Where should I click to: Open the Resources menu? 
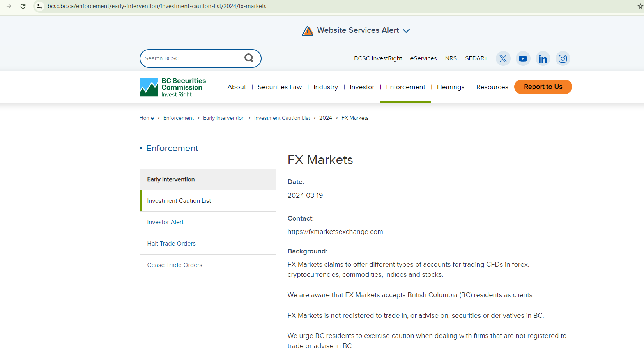(492, 87)
